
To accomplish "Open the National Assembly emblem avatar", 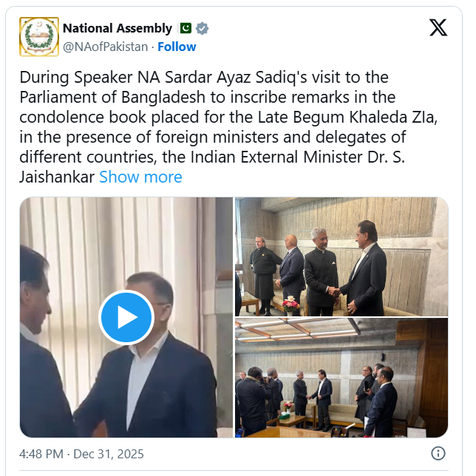I will pos(38,37).
